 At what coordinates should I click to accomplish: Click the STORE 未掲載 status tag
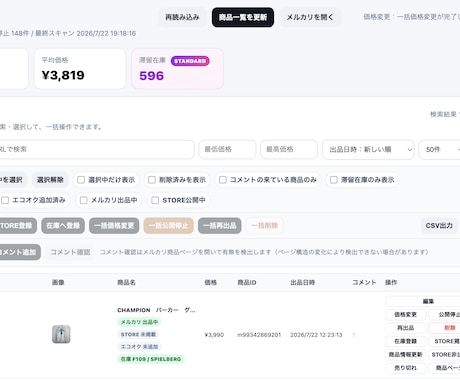138,334
